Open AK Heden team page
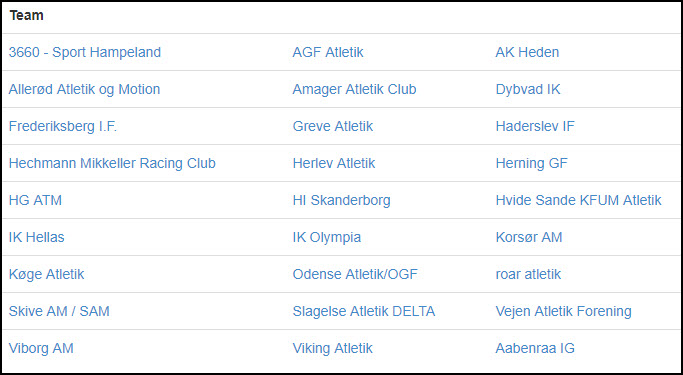The image size is (683, 375). click(x=527, y=52)
